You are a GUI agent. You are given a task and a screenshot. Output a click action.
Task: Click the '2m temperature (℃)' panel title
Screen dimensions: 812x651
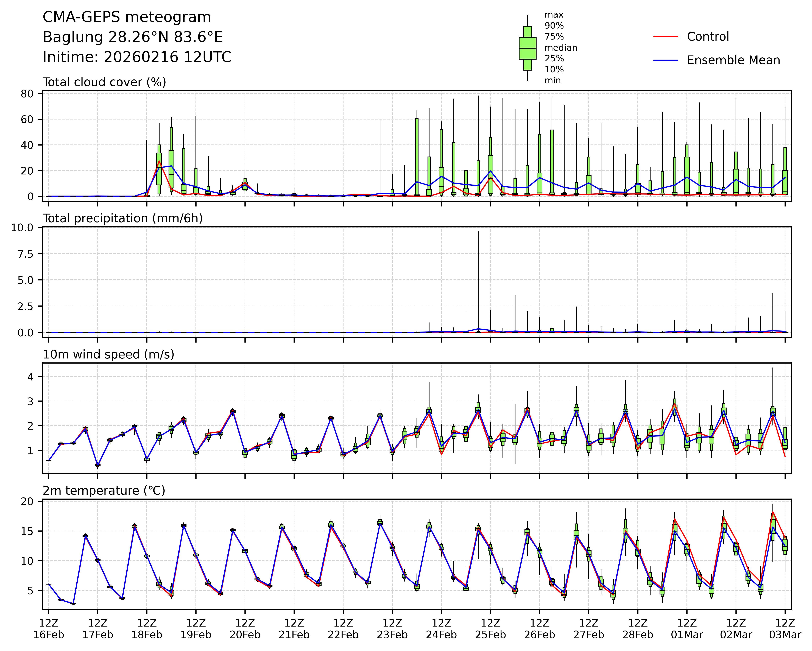104,491
